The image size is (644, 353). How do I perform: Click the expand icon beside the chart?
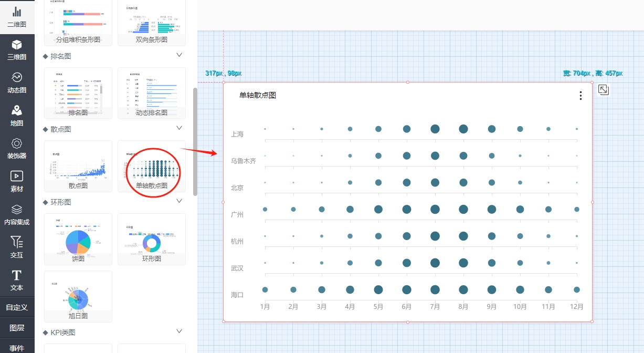pos(604,90)
